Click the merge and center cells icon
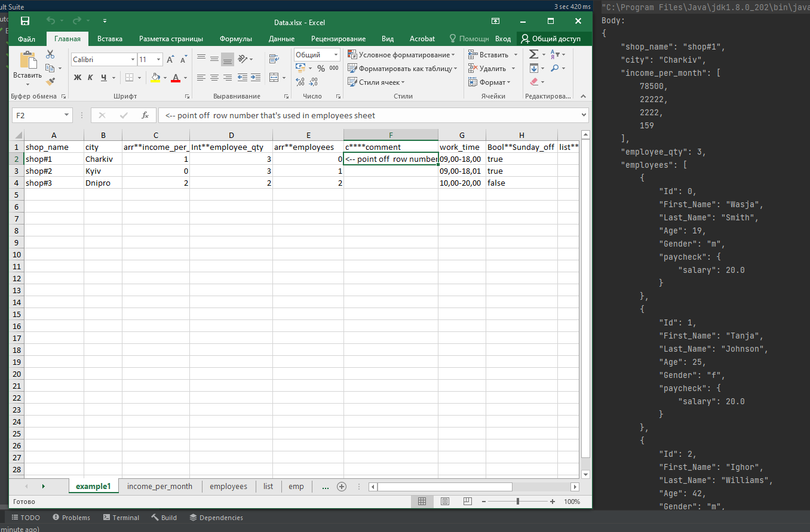 274,78
